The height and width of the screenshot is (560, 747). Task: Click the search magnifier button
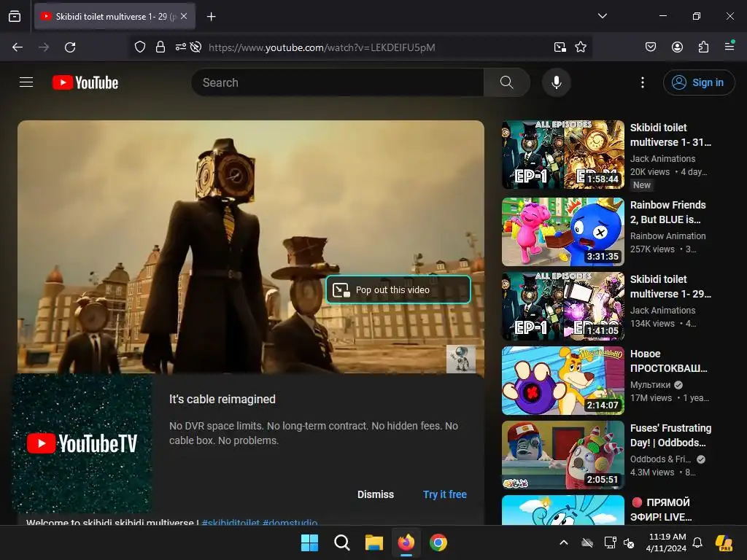pyautogui.click(x=507, y=82)
